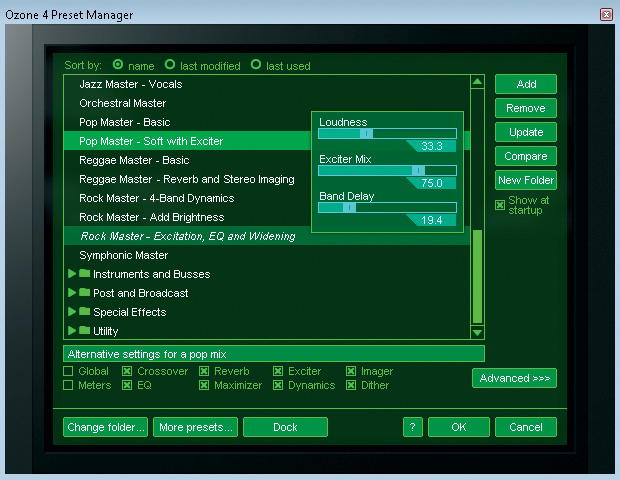Uncheck Show at startup

coord(500,205)
